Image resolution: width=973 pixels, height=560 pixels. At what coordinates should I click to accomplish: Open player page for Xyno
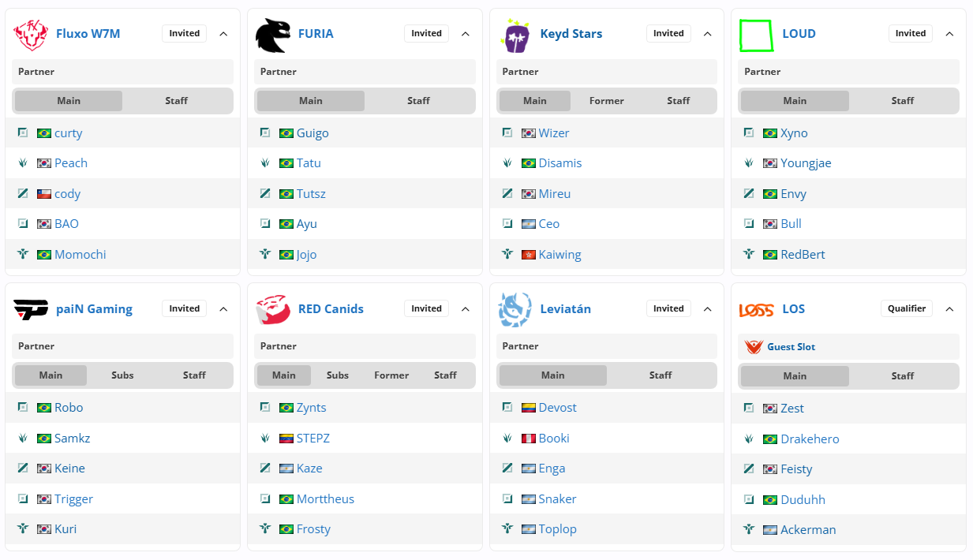click(795, 133)
